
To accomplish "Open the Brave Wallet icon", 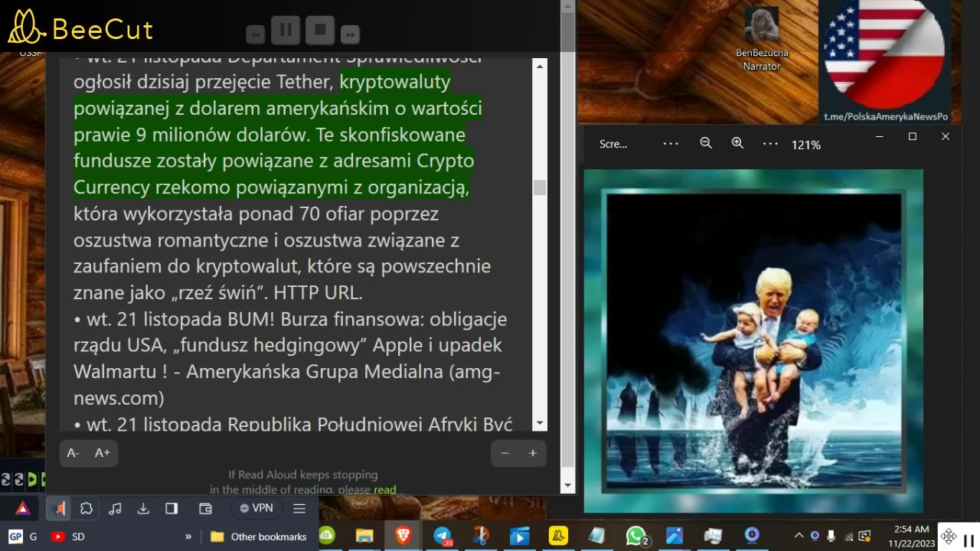I will 205,508.
